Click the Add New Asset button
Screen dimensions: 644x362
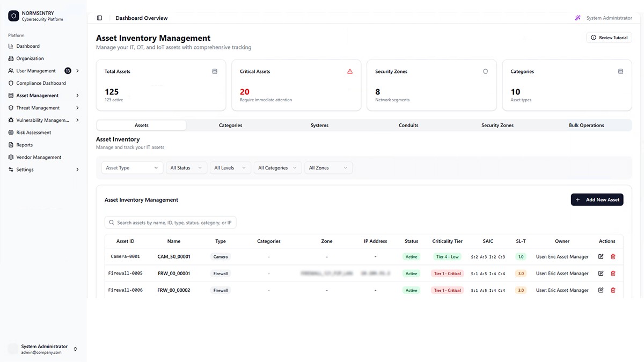click(x=597, y=200)
